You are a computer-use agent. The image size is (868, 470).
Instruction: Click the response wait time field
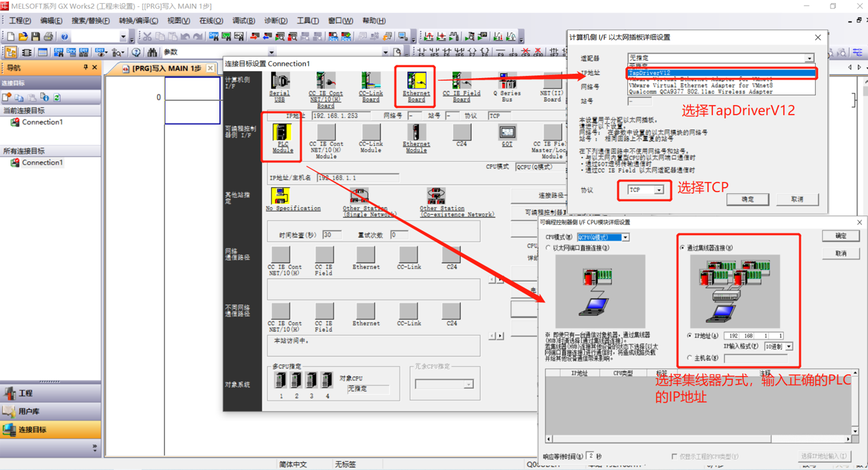pyautogui.click(x=590, y=456)
